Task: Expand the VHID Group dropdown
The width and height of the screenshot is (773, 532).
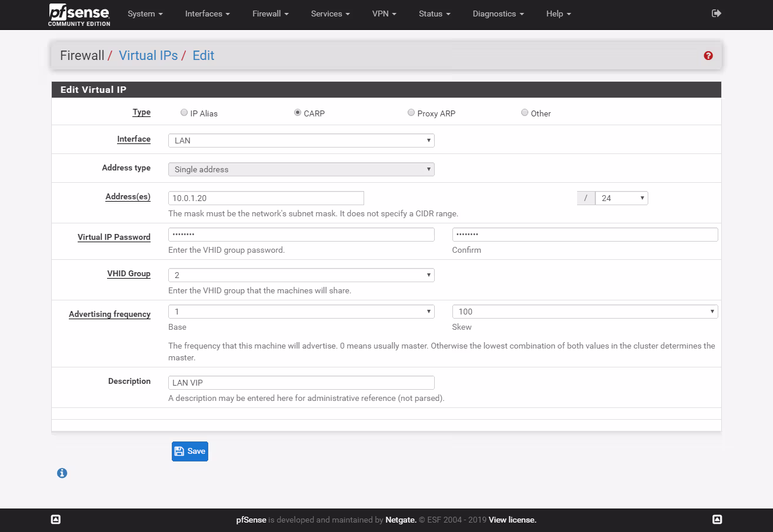Action: coord(301,275)
